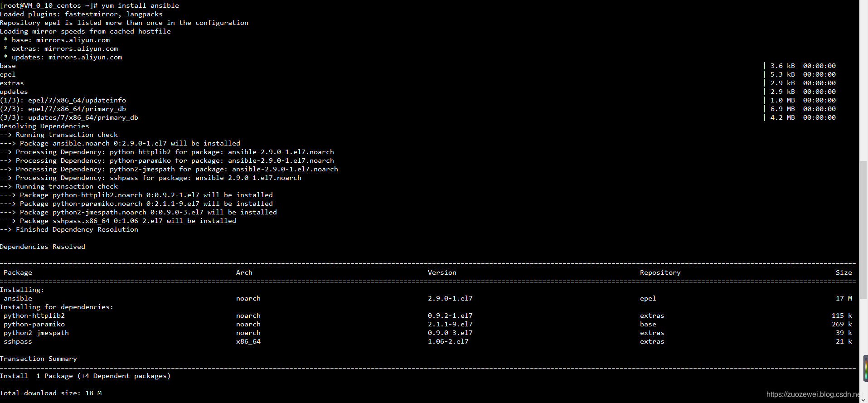Click the 'Package' column header

tap(18, 272)
